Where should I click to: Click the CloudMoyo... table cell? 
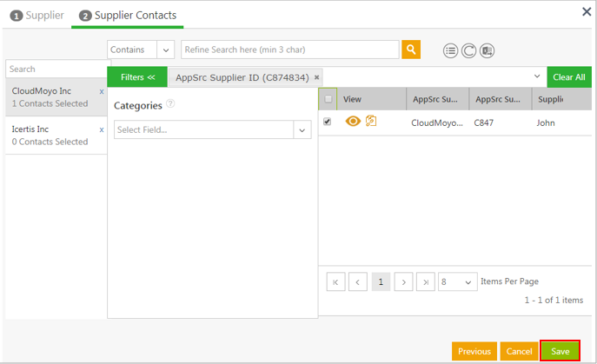click(437, 122)
